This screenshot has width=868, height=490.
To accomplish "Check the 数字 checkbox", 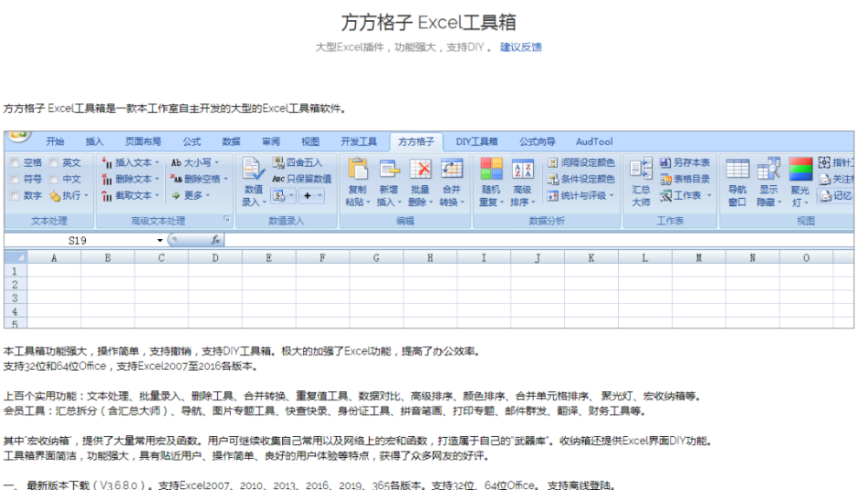I will [15, 195].
